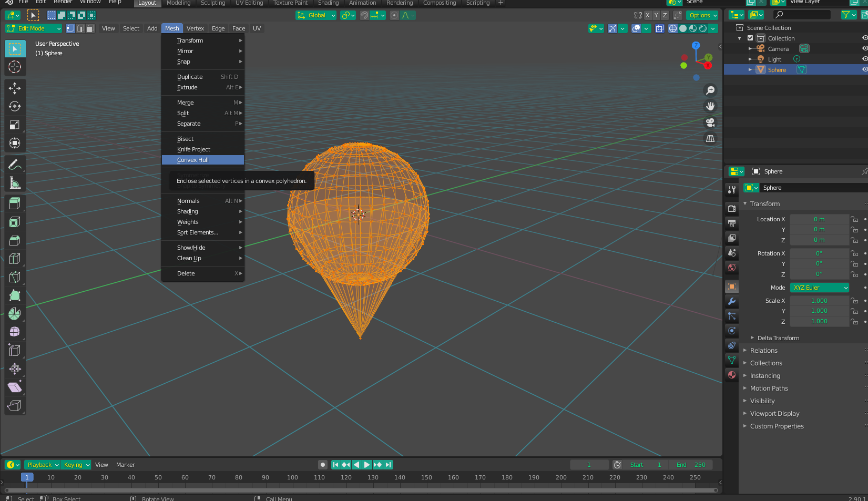Switch to edge select mode
This screenshot has width=868, height=501.
(x=80, y=28)
